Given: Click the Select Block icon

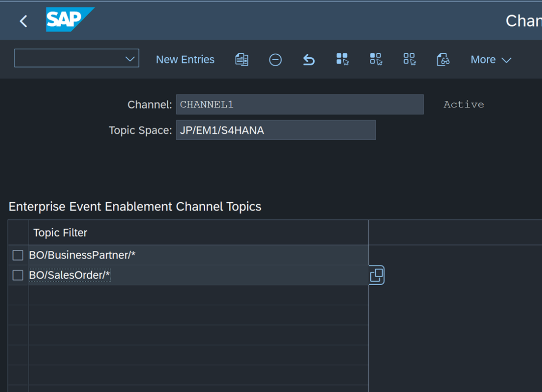Looking at the screenshot, I should point(376,59).
